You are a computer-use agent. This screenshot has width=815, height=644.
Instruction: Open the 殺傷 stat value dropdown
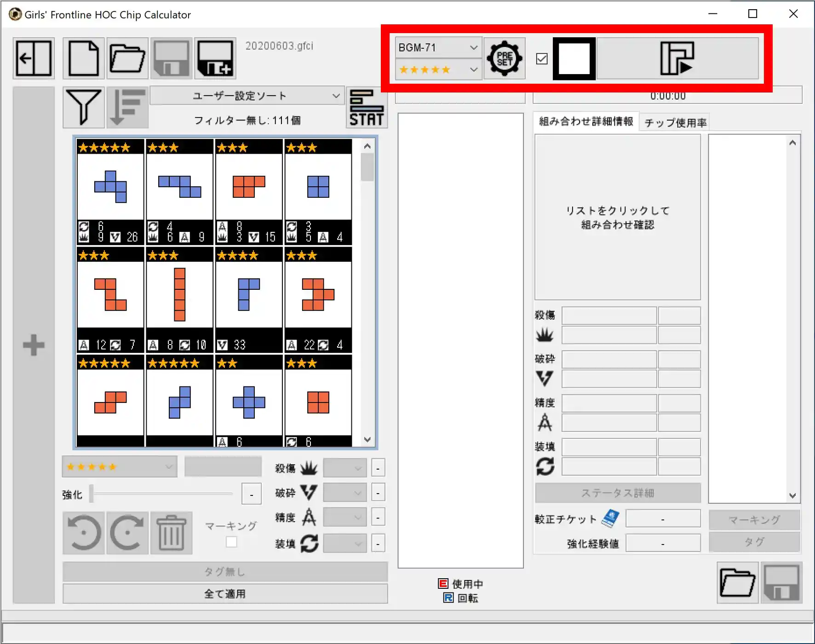345,468
